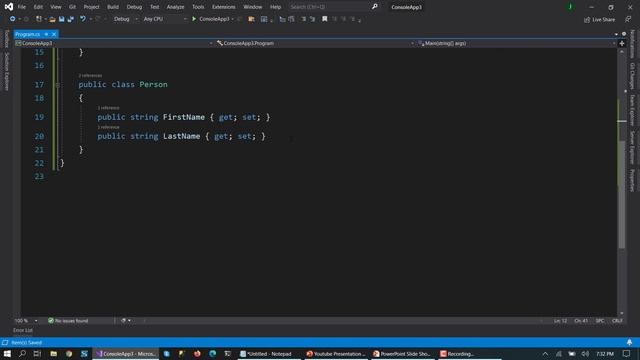The width and height of the screenshot is (640, 360).
Task: Click the Person class name on line 17
Action: tap(153, 84)
